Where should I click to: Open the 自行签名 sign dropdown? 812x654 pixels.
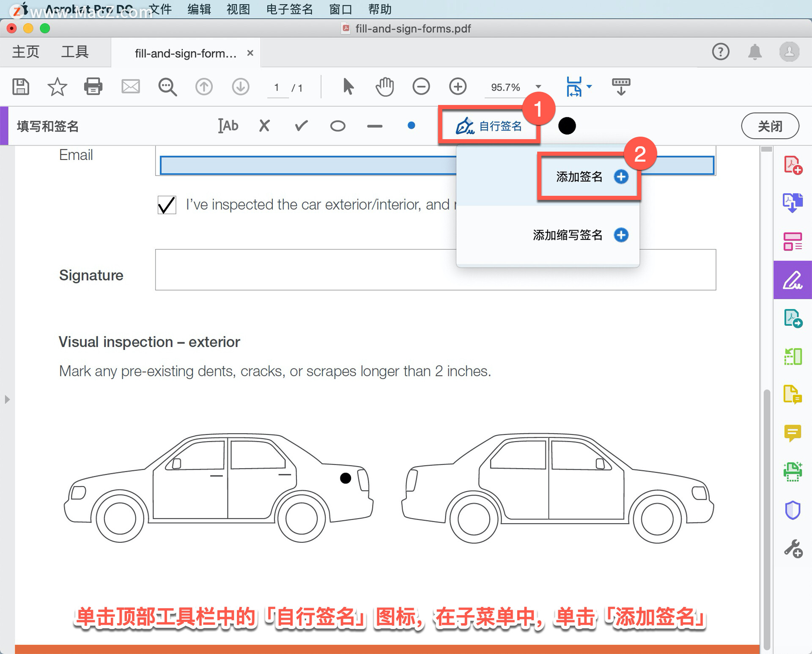[x=488, y=126]
